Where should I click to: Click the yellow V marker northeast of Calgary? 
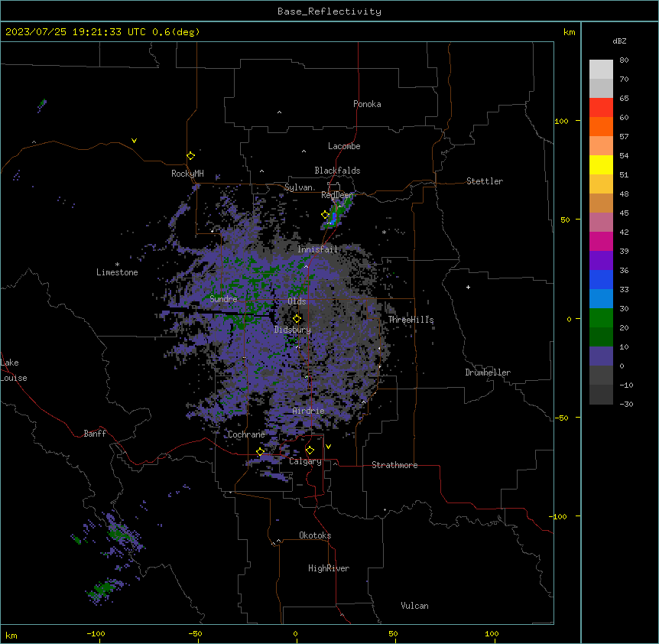(x=328, y=447)
